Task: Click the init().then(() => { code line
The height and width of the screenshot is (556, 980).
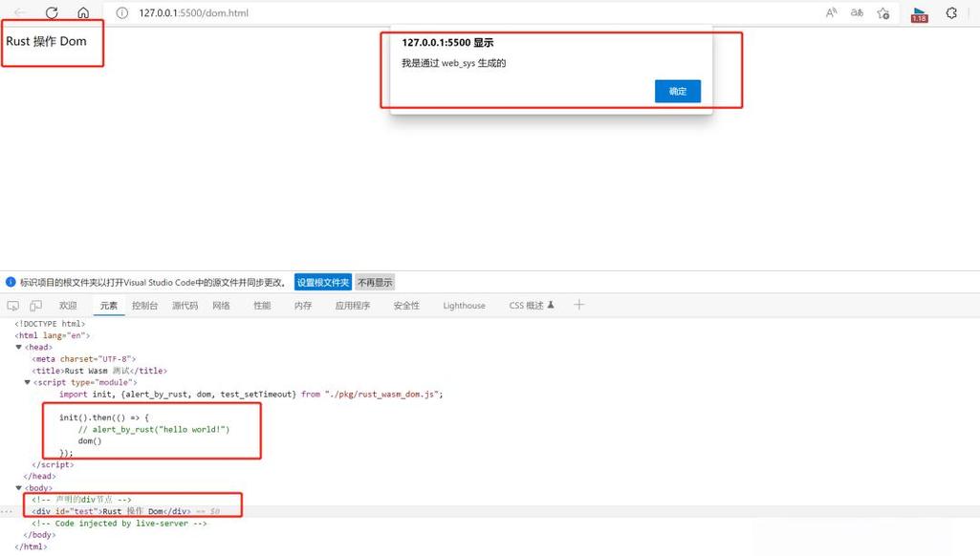Action: 104,417
